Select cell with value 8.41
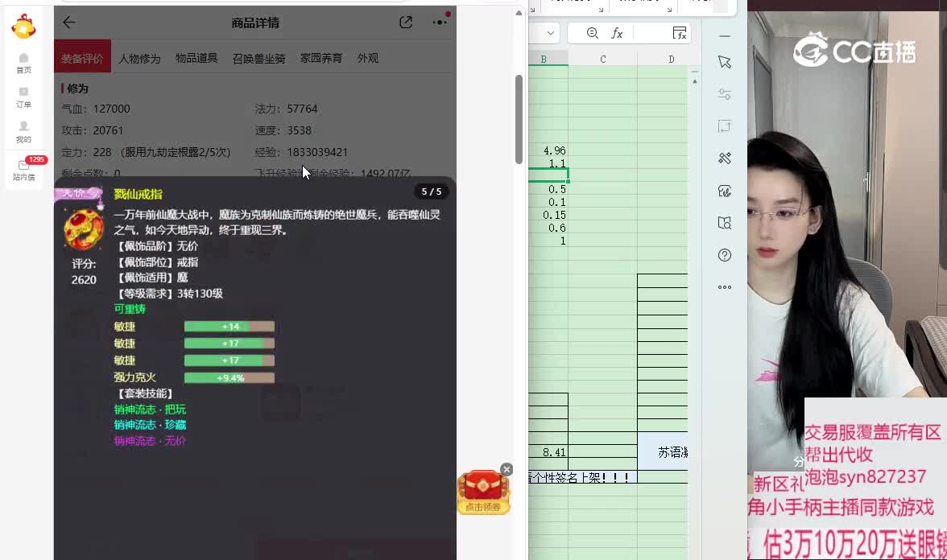 (x=548, y=452)
